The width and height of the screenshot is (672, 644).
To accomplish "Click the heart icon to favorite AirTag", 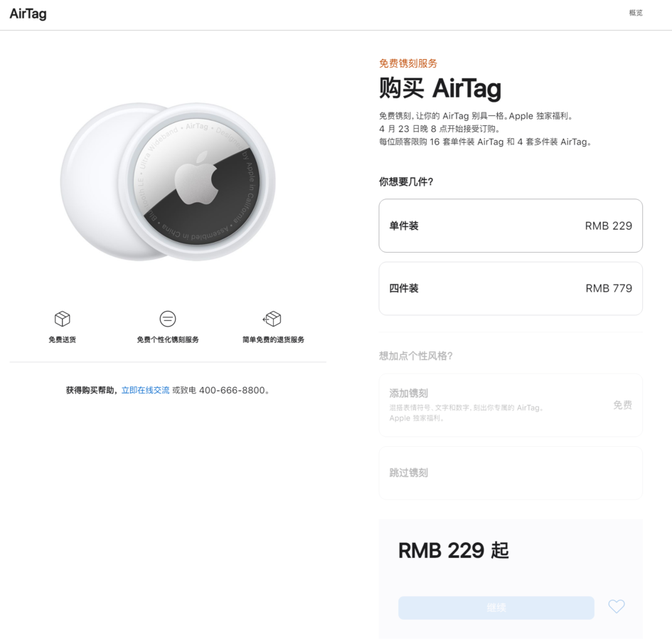I will click(x=616, y=607).
